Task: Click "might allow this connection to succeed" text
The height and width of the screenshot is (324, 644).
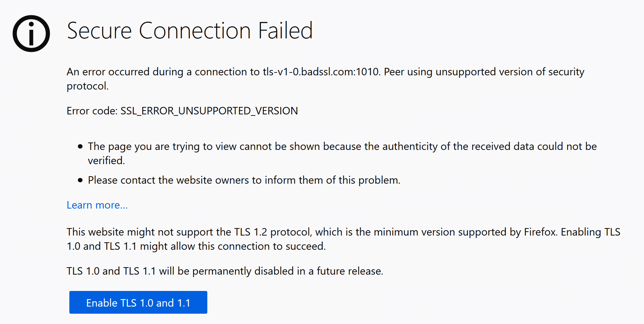Action: click(233, 246)
